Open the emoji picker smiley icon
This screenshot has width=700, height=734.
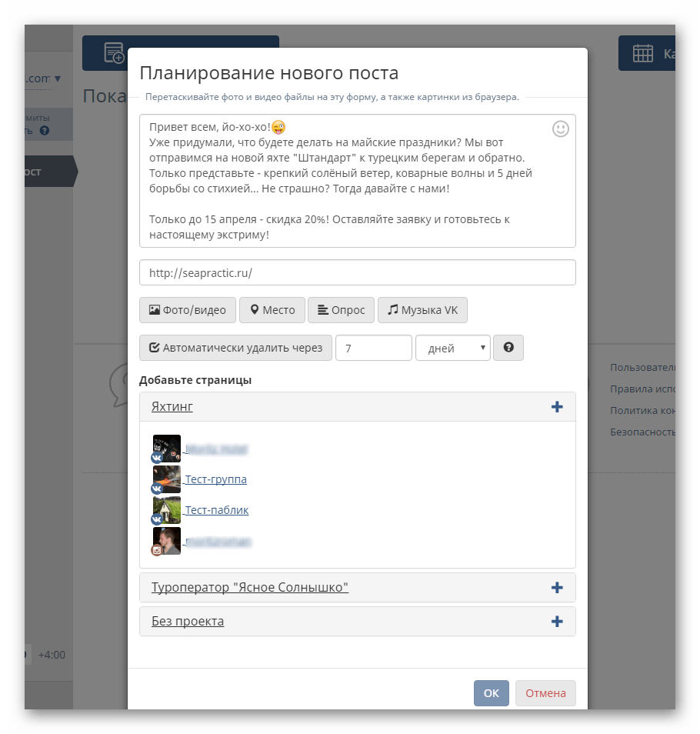560,128
